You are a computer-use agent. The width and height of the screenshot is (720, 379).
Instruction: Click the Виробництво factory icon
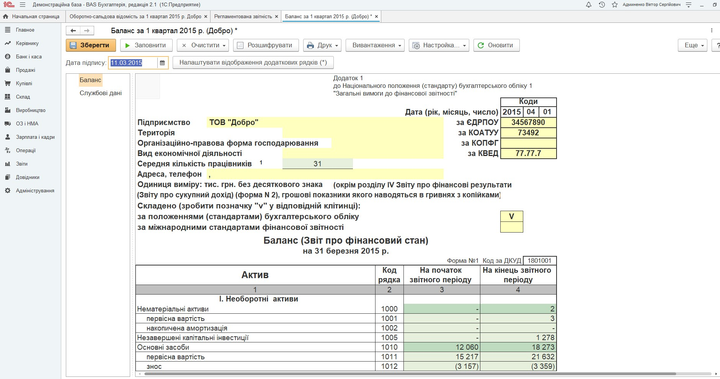[7, 110]
